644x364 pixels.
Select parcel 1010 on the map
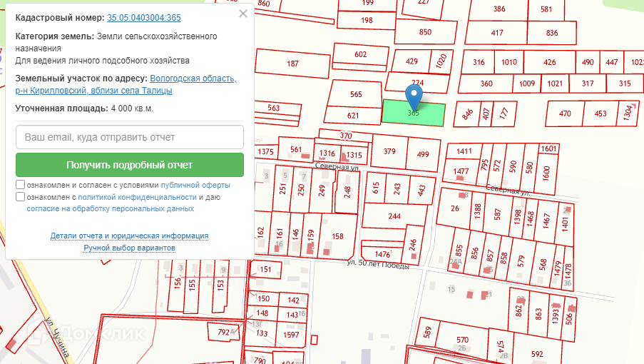pos(509,62)
